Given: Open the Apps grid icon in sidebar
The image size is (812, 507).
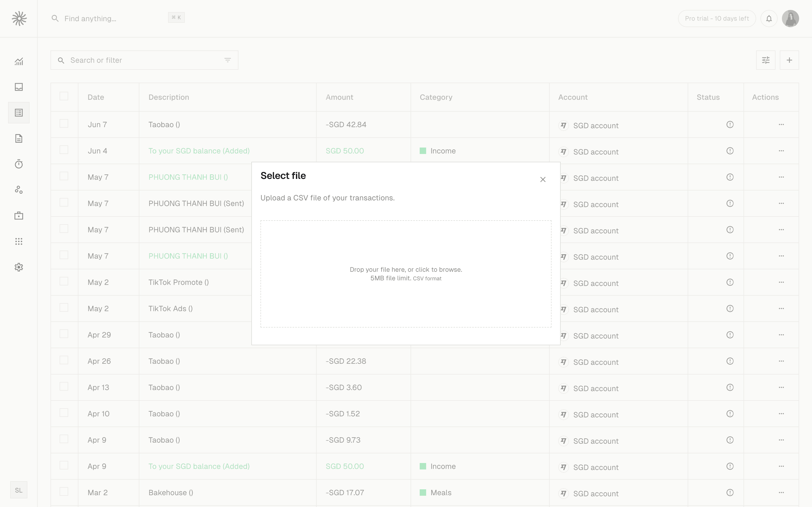Looking at the screenshot, I should [x=19, y=241].
